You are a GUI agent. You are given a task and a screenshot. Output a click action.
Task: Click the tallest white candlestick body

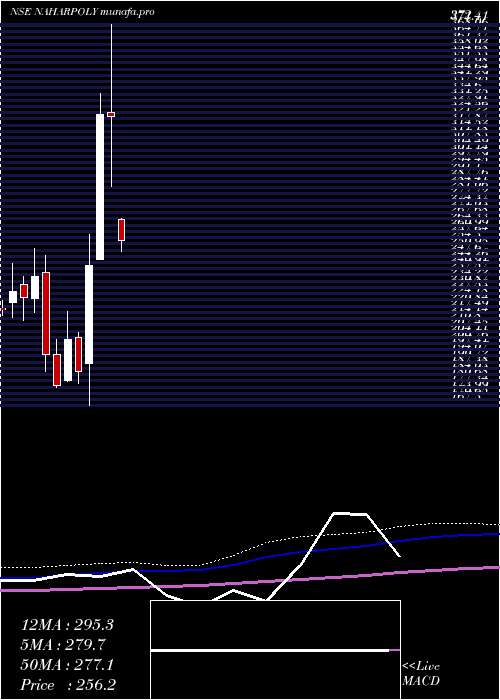click(x=100, y=187)
